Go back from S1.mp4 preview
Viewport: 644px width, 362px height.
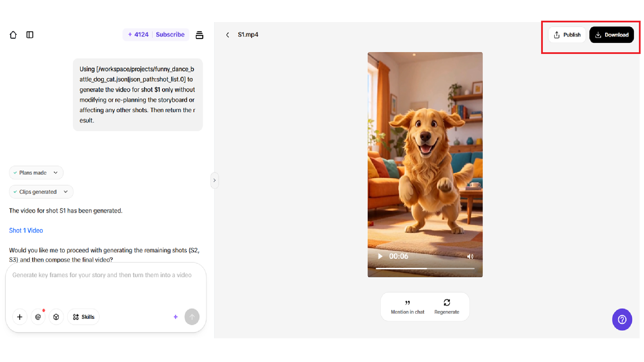click(x=228, y=35)
